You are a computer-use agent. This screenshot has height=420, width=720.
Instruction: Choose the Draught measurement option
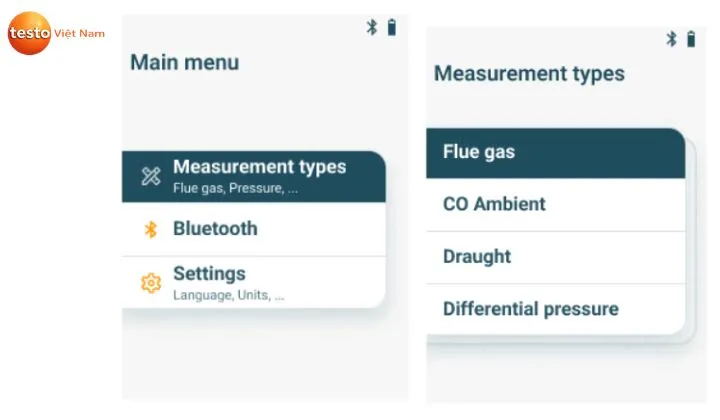coord(477,257)
